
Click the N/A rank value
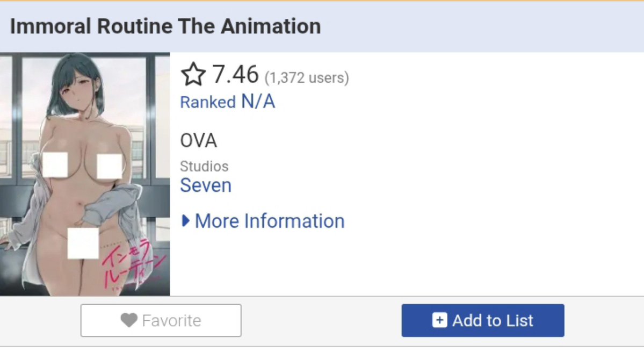tap(258, 101)
